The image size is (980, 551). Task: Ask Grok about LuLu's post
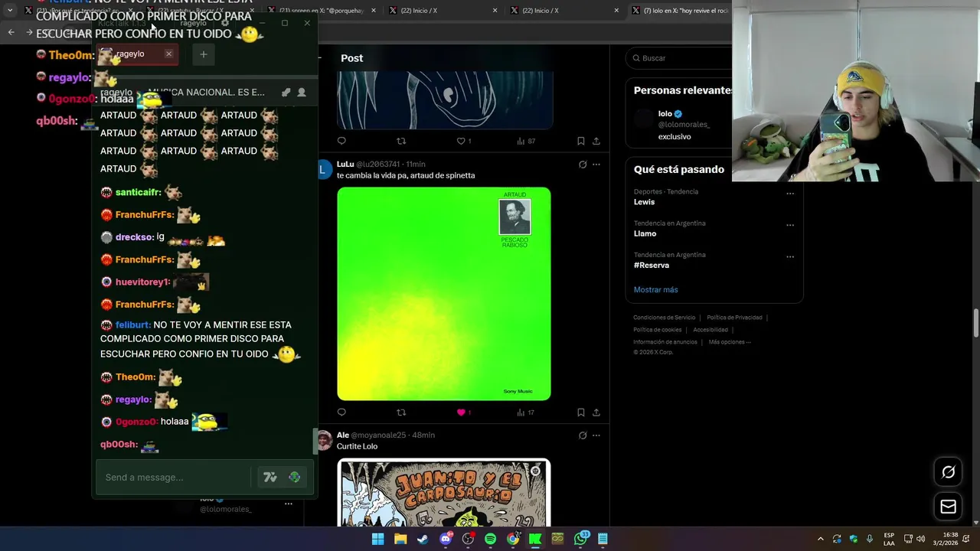coord(583,165)
